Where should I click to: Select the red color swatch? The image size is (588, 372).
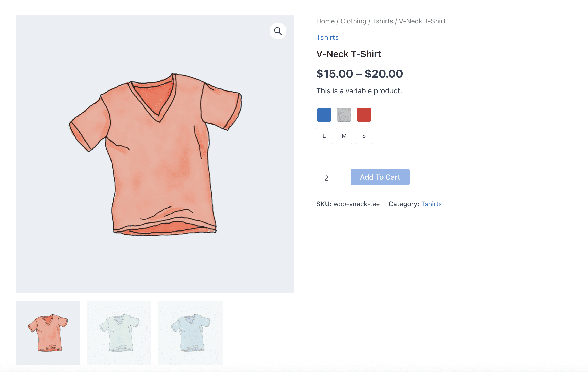click(364, 114)
